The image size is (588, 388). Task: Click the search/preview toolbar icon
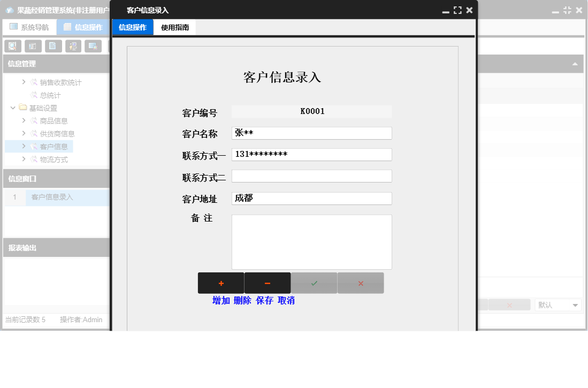click(x=12, y=46)
